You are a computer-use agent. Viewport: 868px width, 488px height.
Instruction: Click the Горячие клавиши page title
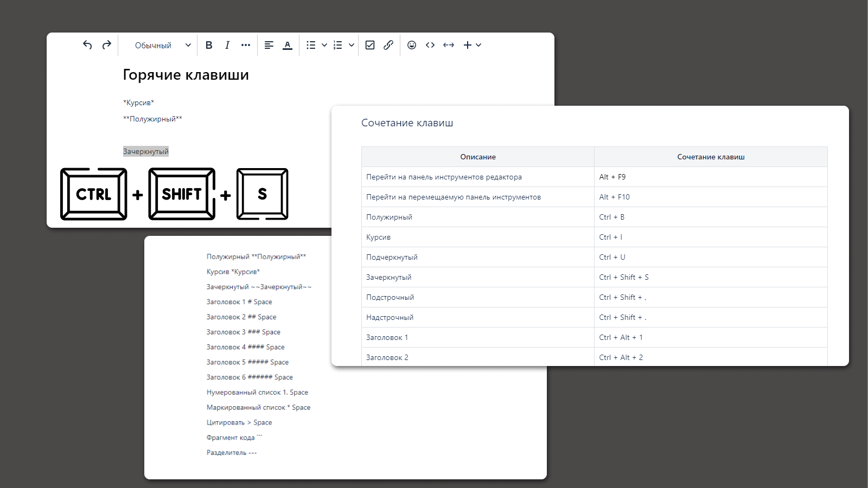pyautogui.click(x=186, y=75)
